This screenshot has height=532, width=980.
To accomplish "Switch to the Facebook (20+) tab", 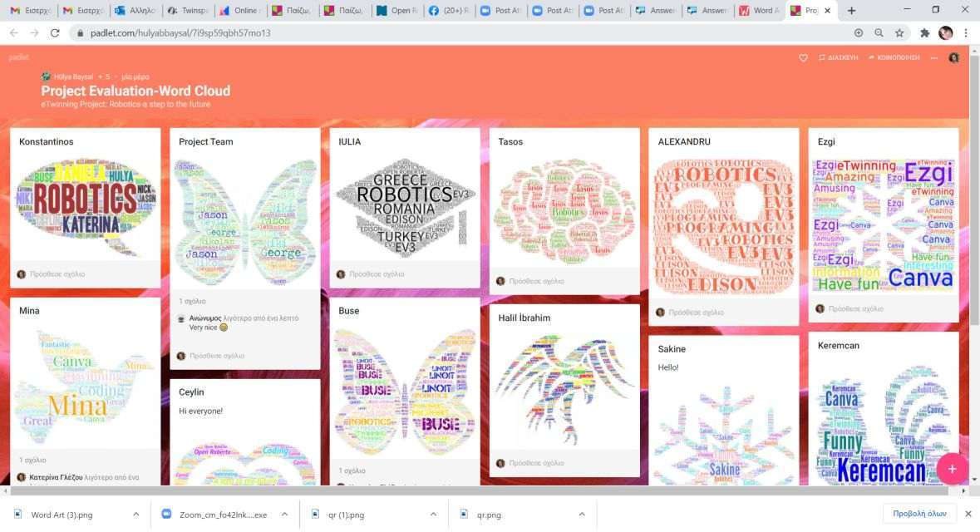I will [x=450, y=11].
